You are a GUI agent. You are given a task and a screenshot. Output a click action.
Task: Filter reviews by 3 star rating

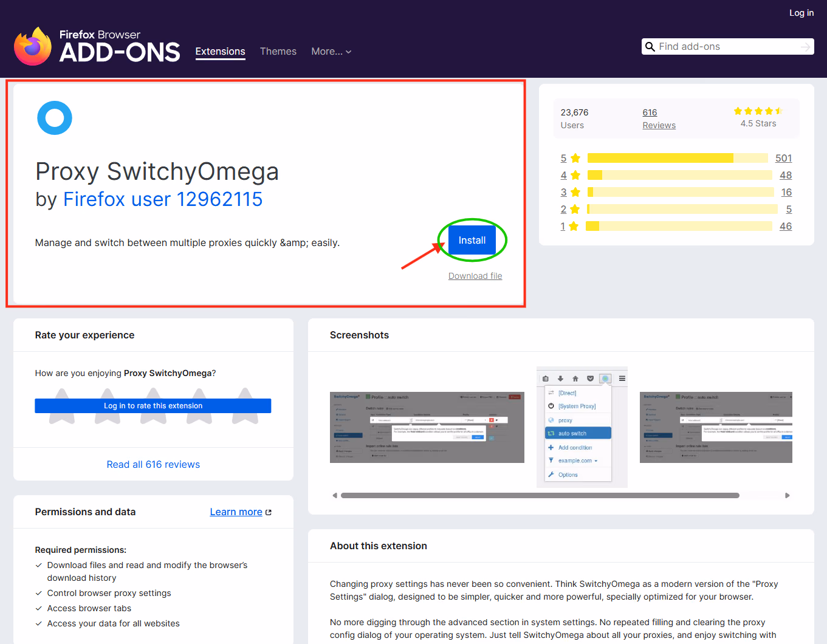(563, 192)
